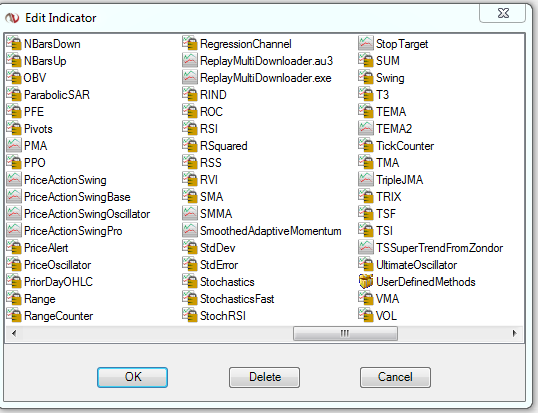Click the locked icon next to RSI
The height and width of the screenshot is (413, 538).
click(x=190, y=129)
